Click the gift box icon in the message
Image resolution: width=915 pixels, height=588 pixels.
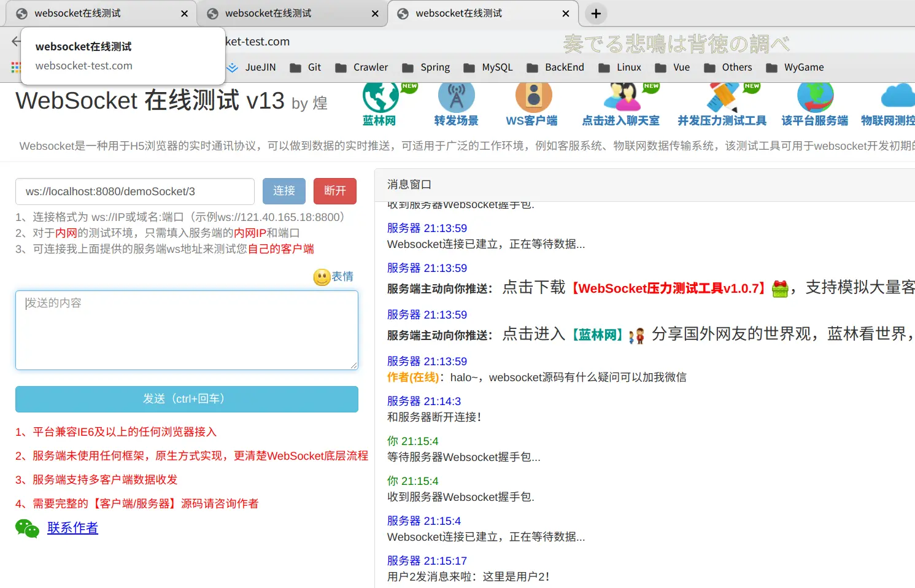780,288
